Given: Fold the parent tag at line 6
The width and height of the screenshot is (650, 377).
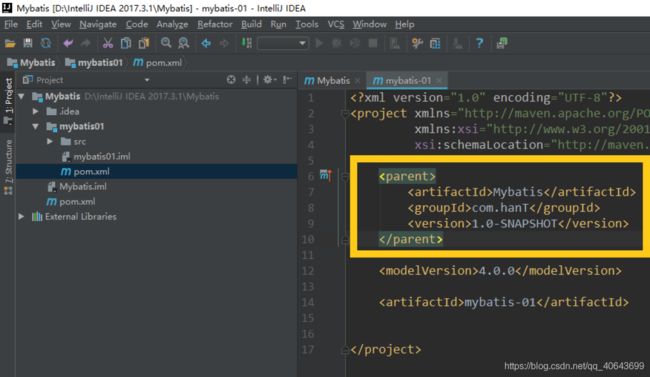Looking at the screenshot, I should [344, 177].
